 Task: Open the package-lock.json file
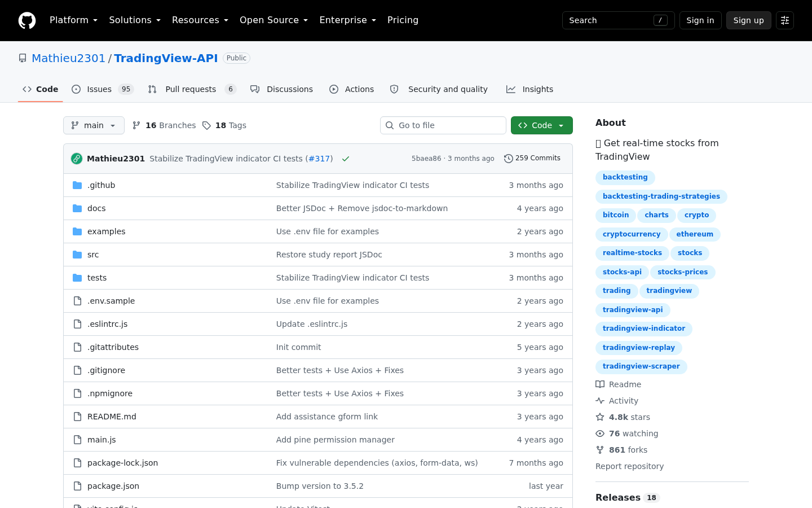click(x=122, y=463)
